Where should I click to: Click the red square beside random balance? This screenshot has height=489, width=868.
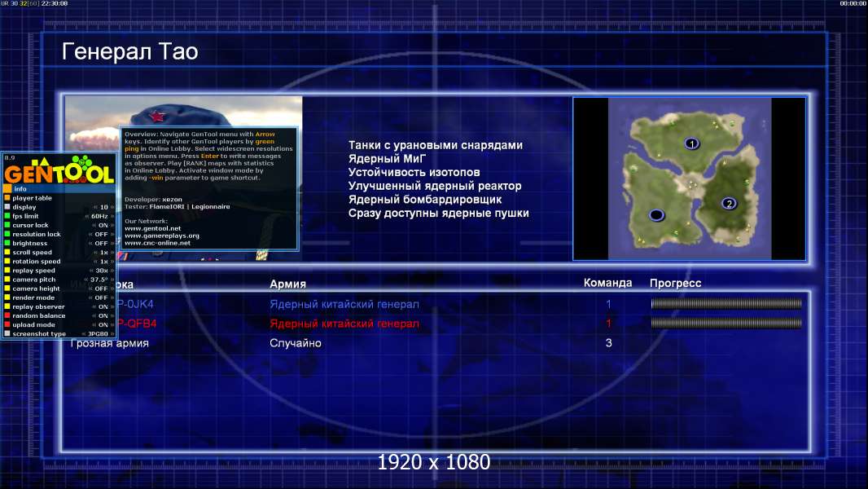pyautogui.click(x=7, y=315)
